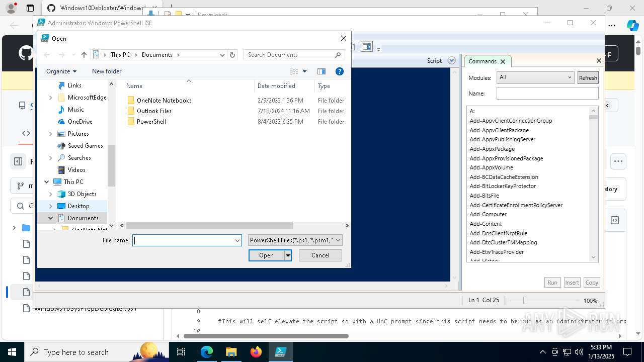Select Add-EtwTraceProvider command
644x362 pixels.
[x=497, y=252]
